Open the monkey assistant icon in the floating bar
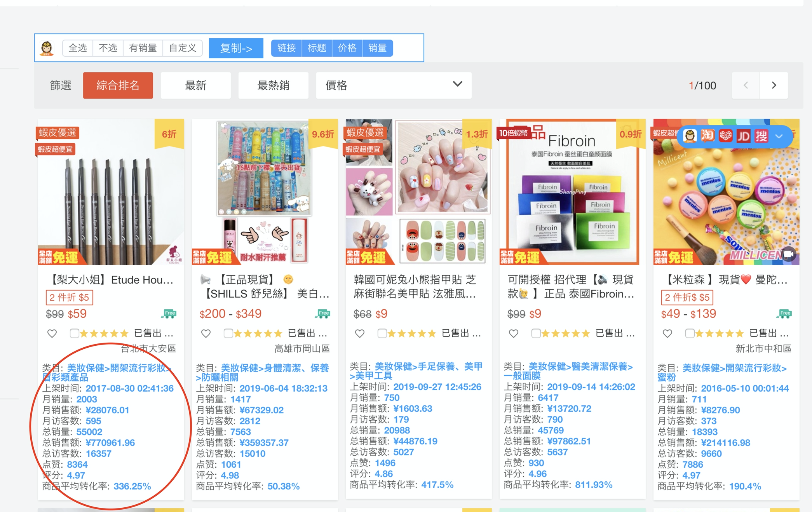The height and width of the screenshot is (512, 812). 690,136
